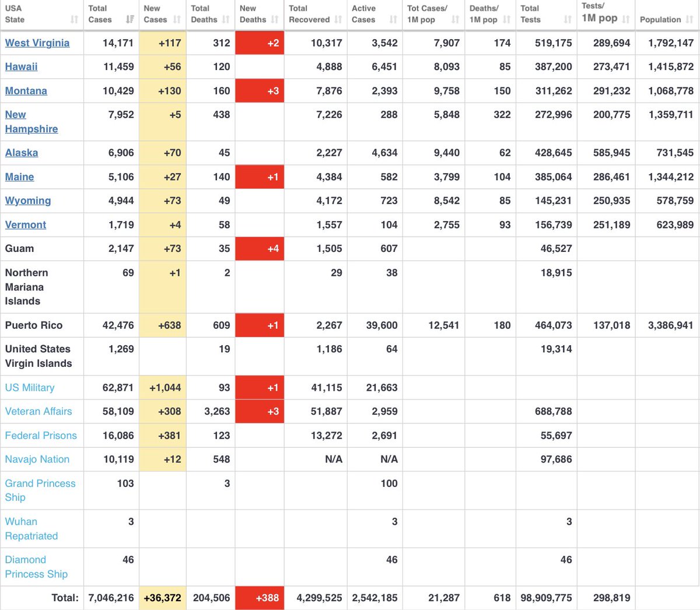
Task: Sort by Total Tests column icon
Action: pos(568,19)
